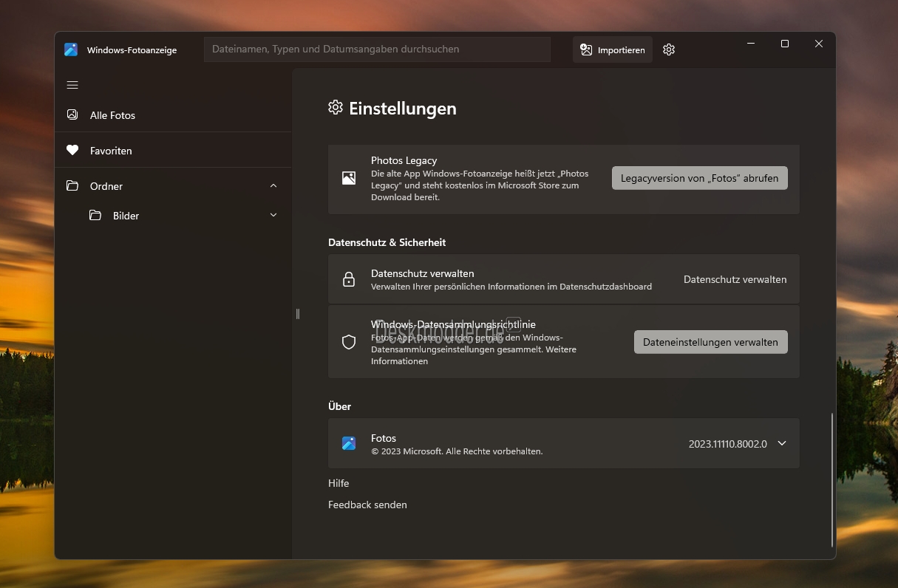Close the Windows-Fotoanzeige window

pyautogui.click(x=819, y=44)
